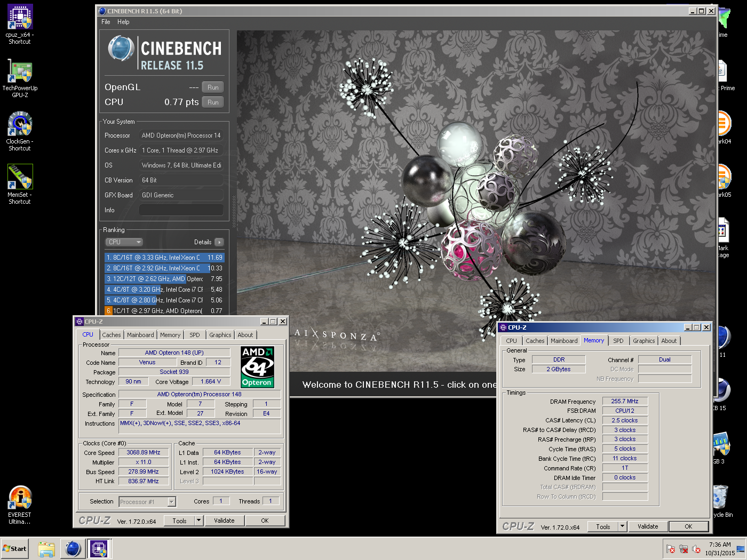Select ranking entry 8C/16T @ 3.33 GHz
This screenshot has height=560, width=747.
164,258
